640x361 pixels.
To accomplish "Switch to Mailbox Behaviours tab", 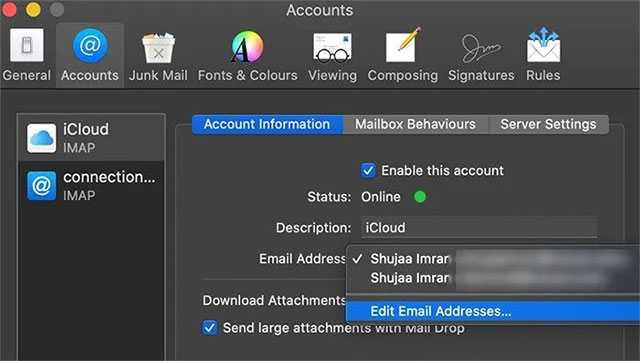I will (x=415, y=124).
